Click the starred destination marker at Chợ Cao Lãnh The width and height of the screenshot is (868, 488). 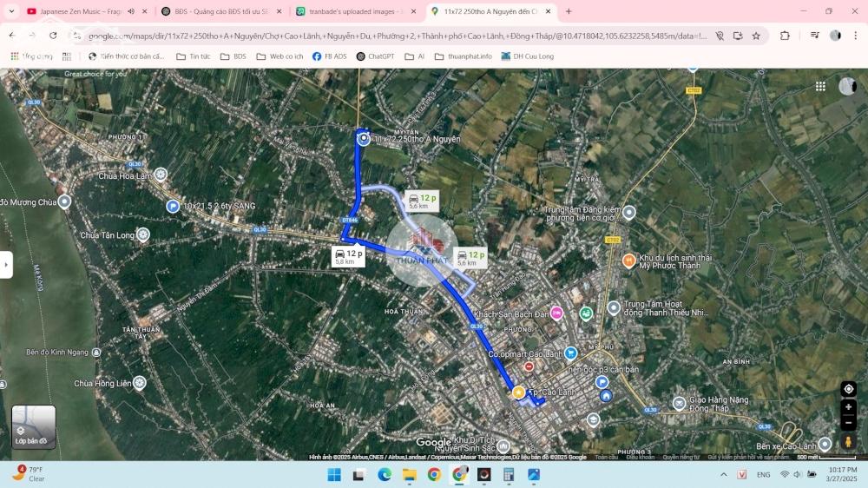tap(518, 392)
